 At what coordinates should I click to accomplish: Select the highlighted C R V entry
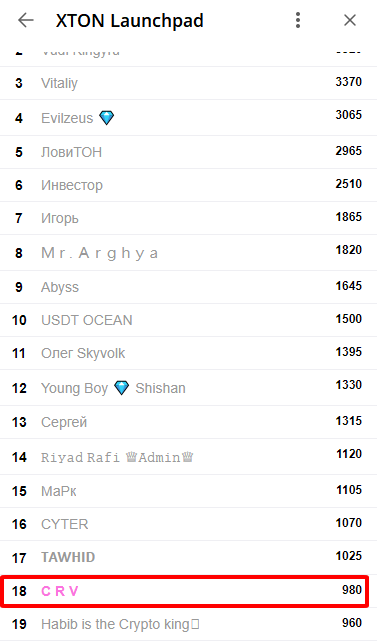click(185, 591)
